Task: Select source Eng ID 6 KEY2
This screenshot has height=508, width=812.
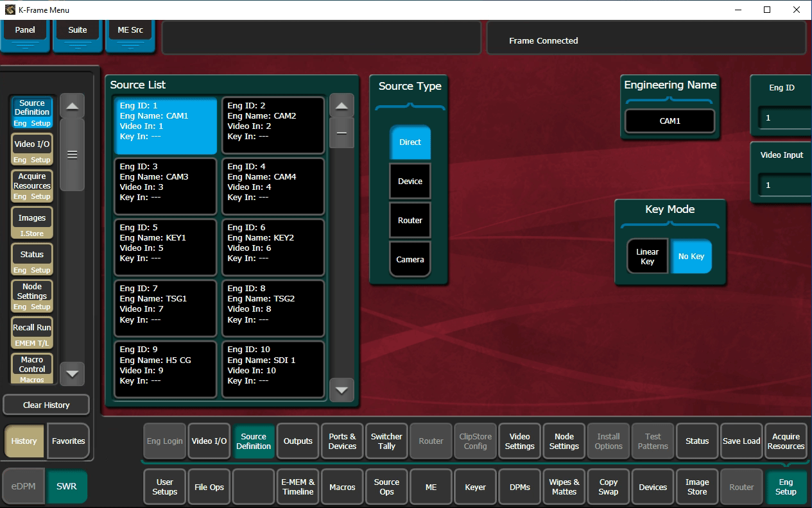Action: coord(273,248)
